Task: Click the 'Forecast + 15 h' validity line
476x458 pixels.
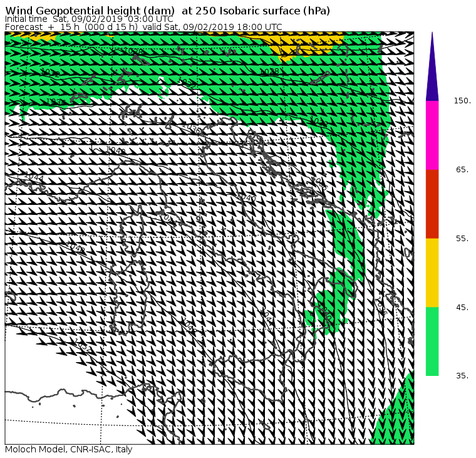Action: click(x=143, y=27)
